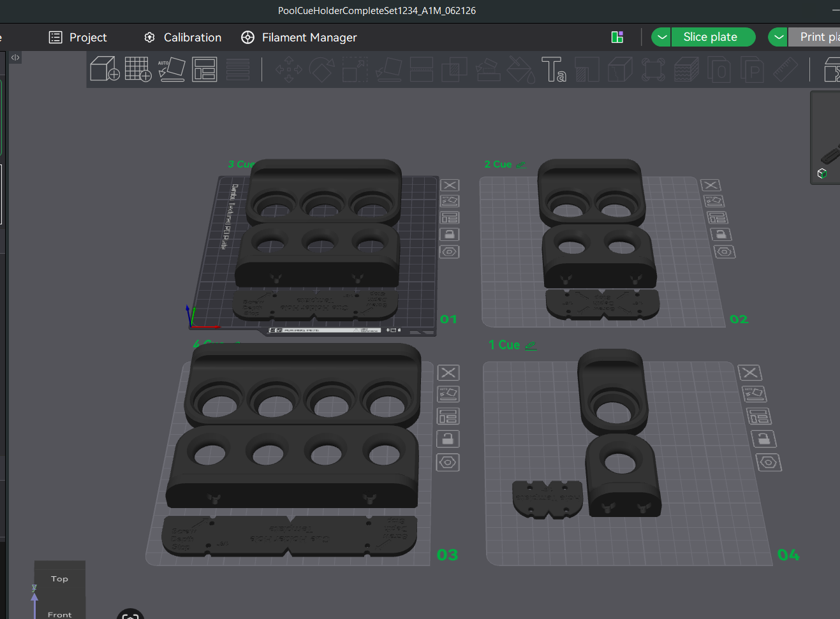Viewport: 840px width, 619px height.
Task: Open plate 02 settings hexagon icon
Action: (x=725, y=252)
